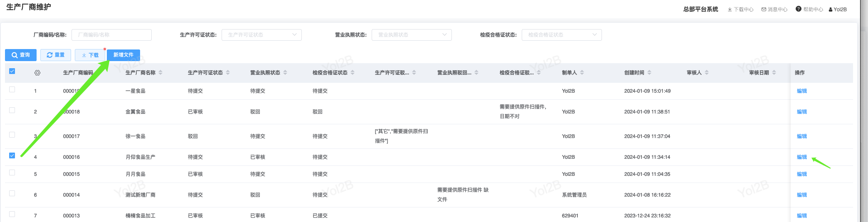The width and height of the screenshot is (868, 222).
Task: Click 月仰食品生产 name cell
Action: click(141, 157)
